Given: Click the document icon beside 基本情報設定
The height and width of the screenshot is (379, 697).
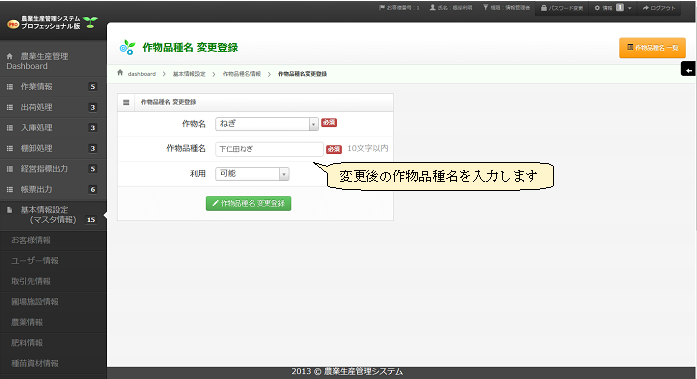Looking at the screenshot, I should (x=9, y=210).
